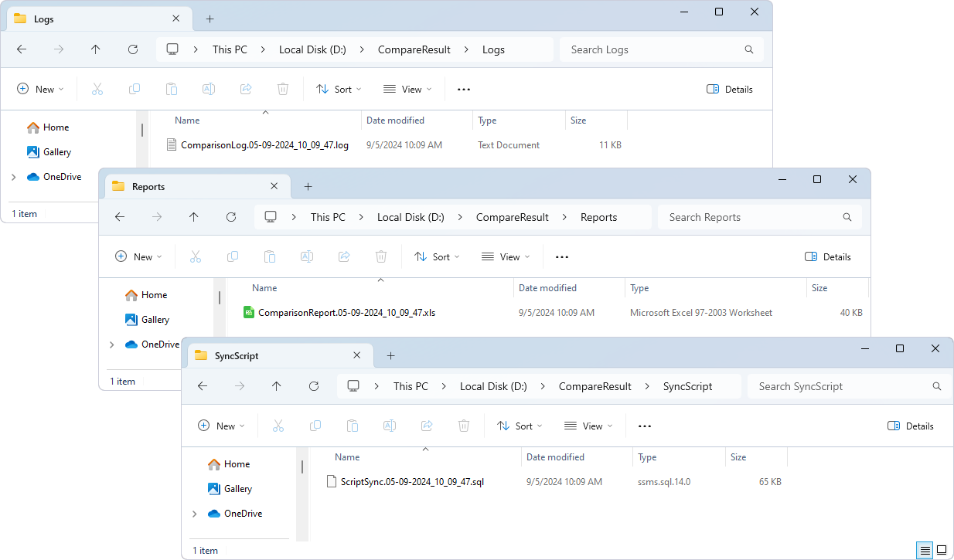Click the Share icon in Reports window toolbar
This screenshot has width=954, height=560.
pyautogui.click(x=344, y=256)
